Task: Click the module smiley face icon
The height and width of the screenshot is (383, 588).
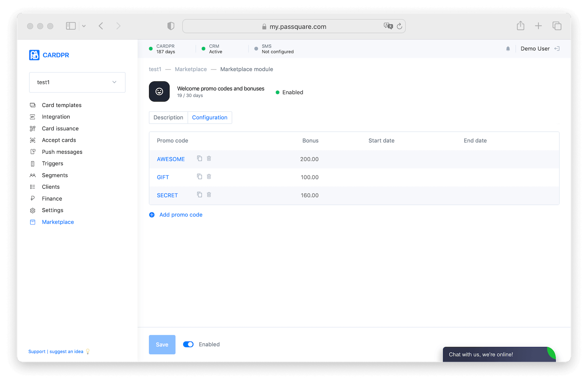Action: (159, 91)
